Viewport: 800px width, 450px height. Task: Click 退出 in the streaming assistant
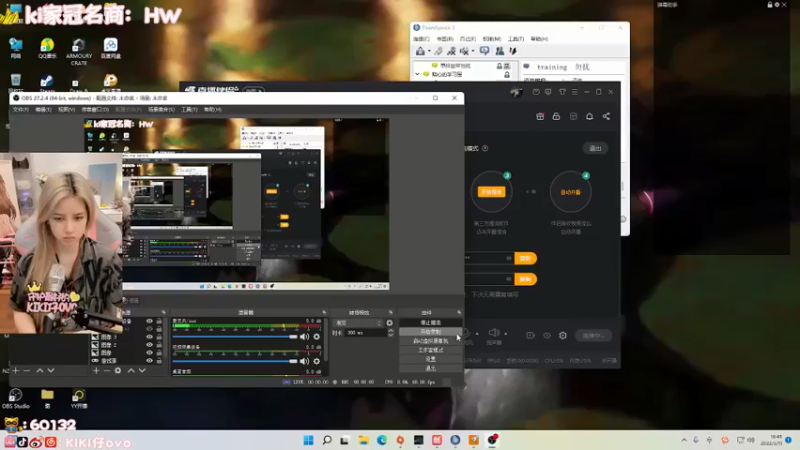[595, 148]
